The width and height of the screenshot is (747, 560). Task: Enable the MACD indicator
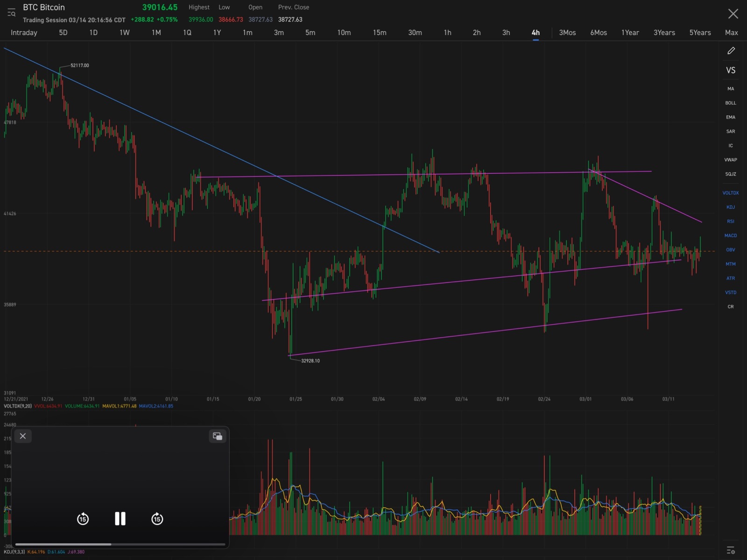pos(731,235)
